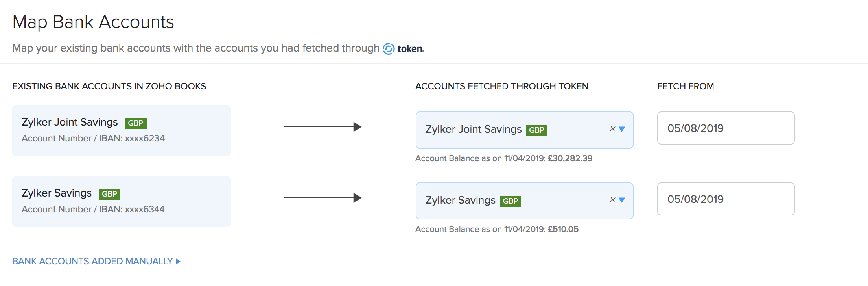Click GBP badge inside Zylker Joint Savings dropdown
This screenshot has width=868, height=286.
point(536,130)
